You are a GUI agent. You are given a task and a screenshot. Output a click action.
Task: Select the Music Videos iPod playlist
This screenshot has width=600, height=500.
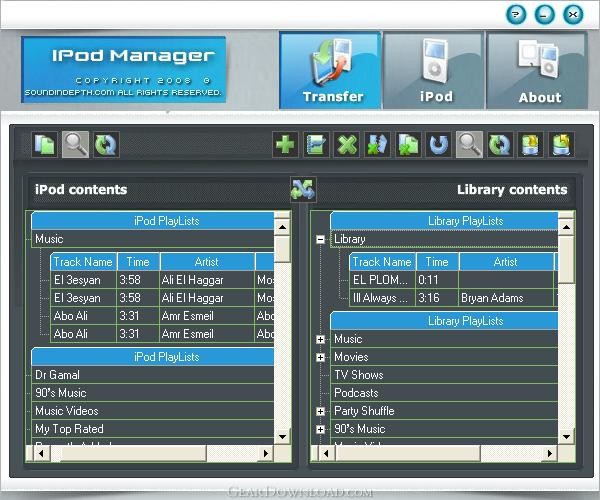point(153,411)
